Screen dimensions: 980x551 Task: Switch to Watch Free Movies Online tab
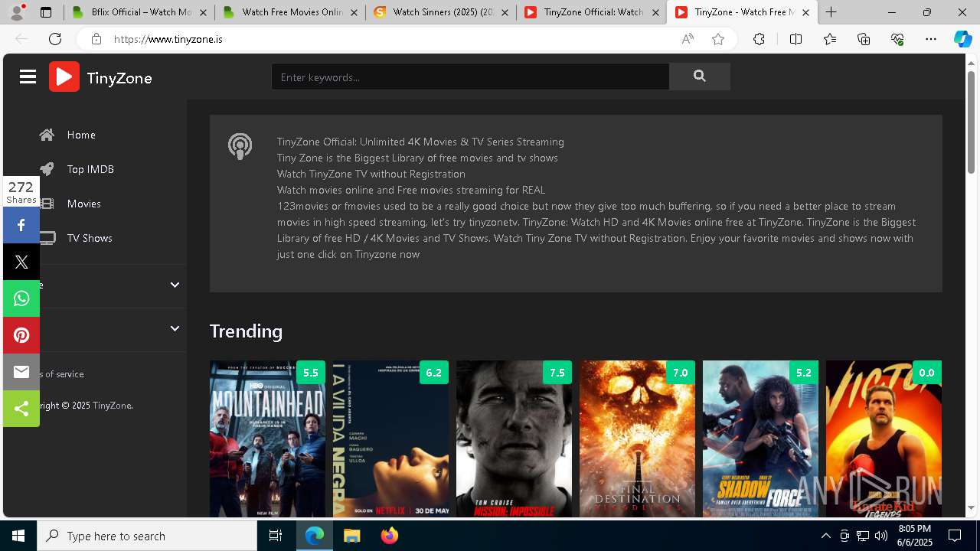(x=283, y=12)
